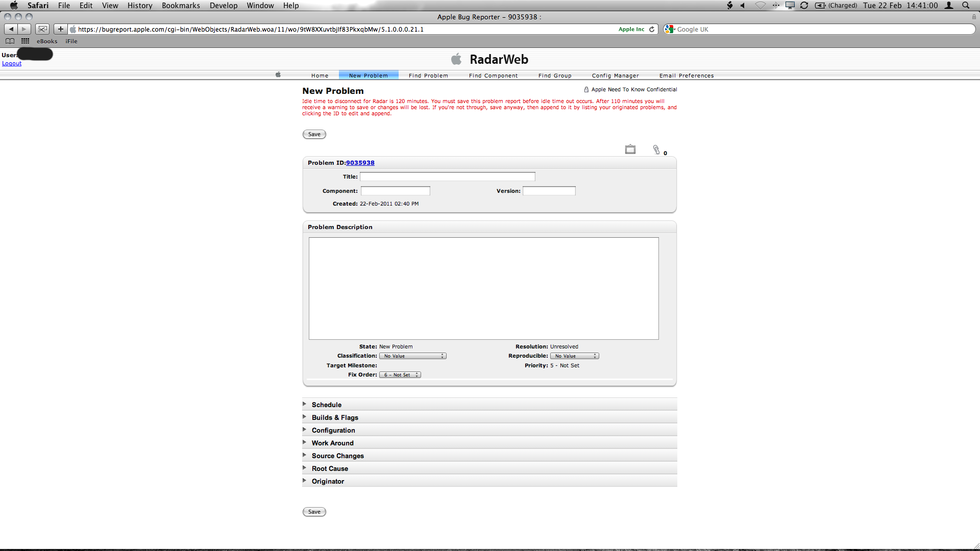Open the user account menu bar icon
The image size is (980, 551).
(949, 5)
